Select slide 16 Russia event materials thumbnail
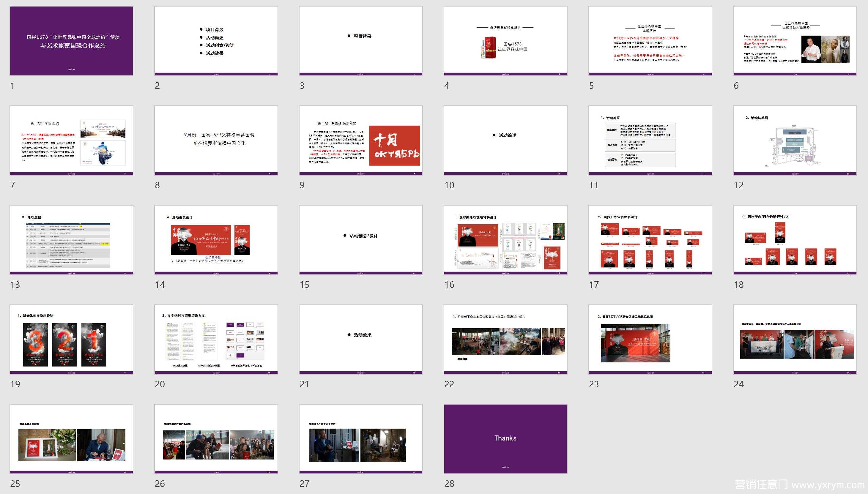The height and width of the screenshot is (494, 868). (505, 239)
